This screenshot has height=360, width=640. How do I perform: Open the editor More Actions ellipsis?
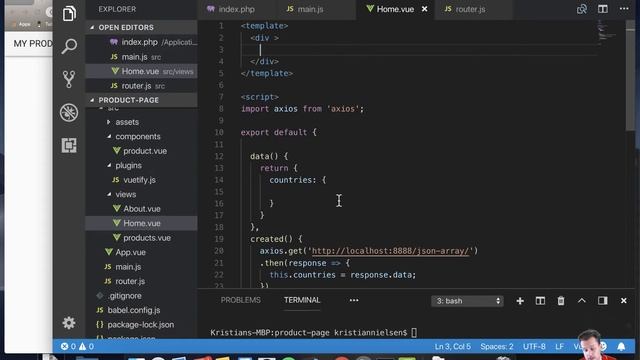(x=624, y=9)
